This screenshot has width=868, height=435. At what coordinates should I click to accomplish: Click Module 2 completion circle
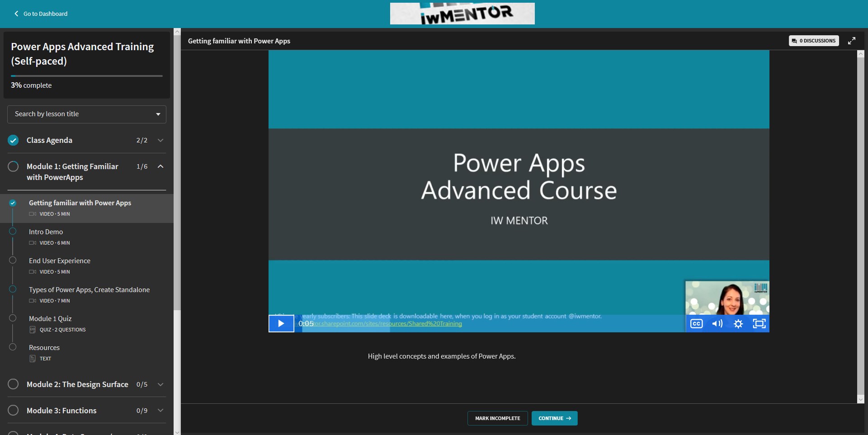13,384
